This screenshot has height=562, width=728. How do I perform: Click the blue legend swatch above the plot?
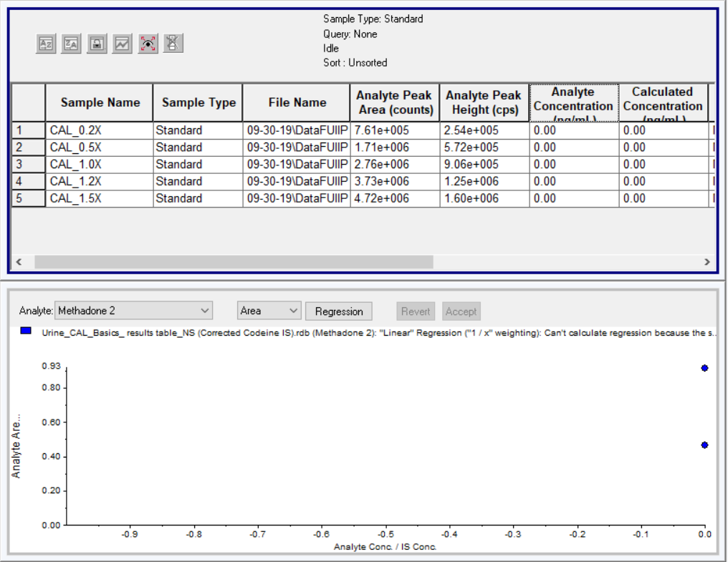pyautogui.click(x=27, y=332)
